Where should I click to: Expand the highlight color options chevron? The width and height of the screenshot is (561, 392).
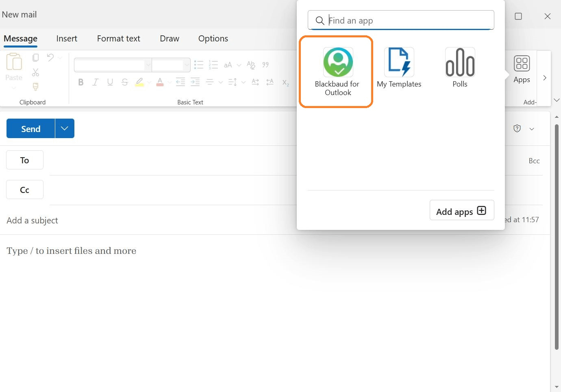[x=149, y=82]
